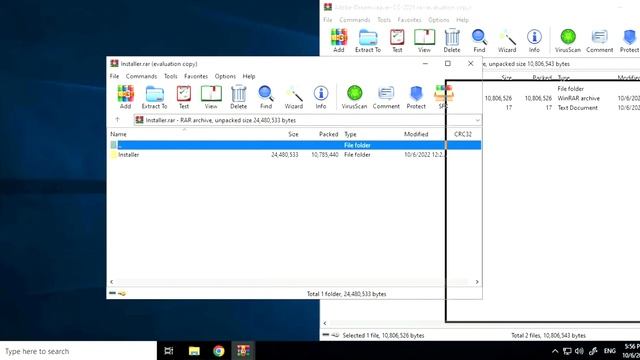Click Extract To in background WinRAR window
The image size is (640, 360).
point(368,40)
